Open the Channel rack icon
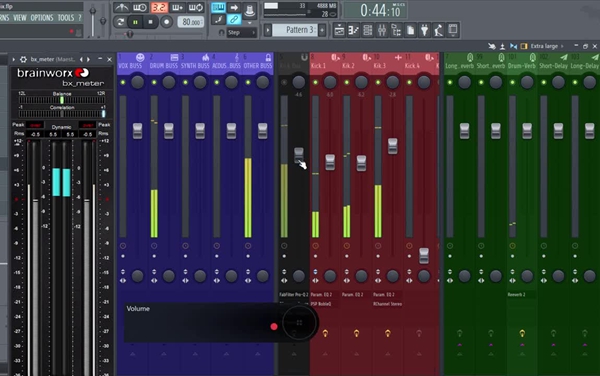The width and height of the screenshot is (600, 376). click(367, 30)
